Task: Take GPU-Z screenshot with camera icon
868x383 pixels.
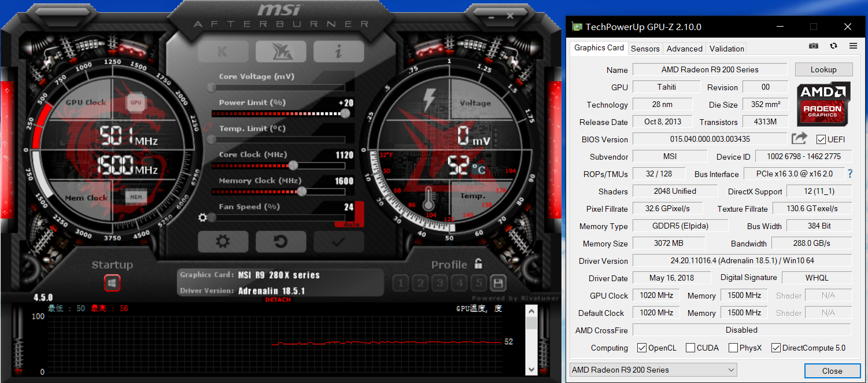Action: pos(814,46)
